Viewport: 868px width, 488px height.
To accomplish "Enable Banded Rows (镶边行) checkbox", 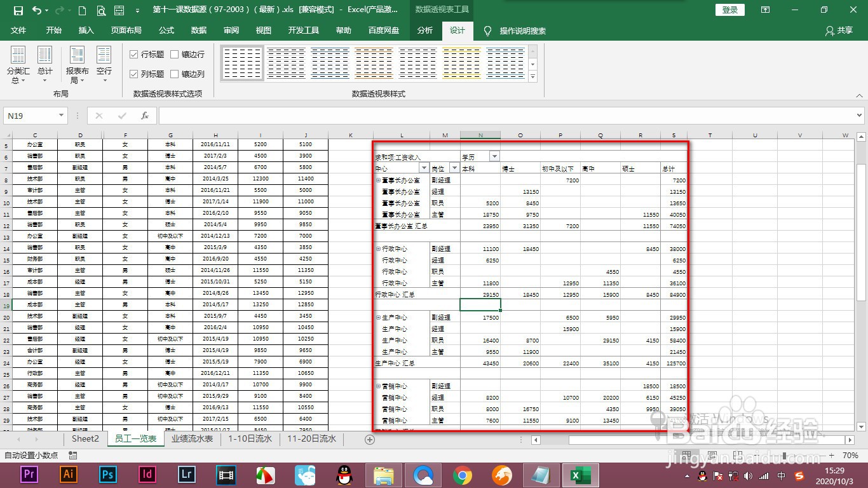I will [175, 55].
